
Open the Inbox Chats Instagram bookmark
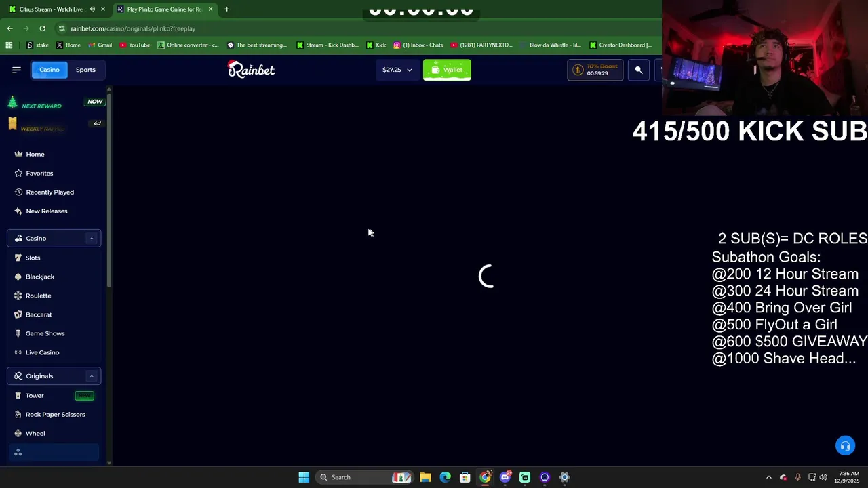coord(418,45)
